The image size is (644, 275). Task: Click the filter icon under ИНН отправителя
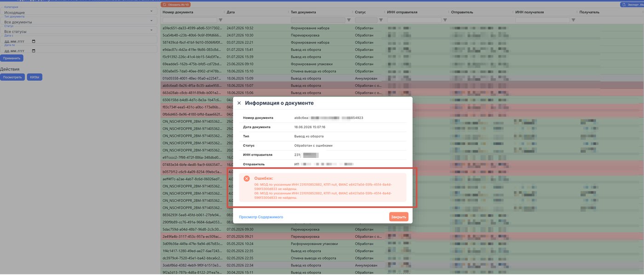(445, 20)
